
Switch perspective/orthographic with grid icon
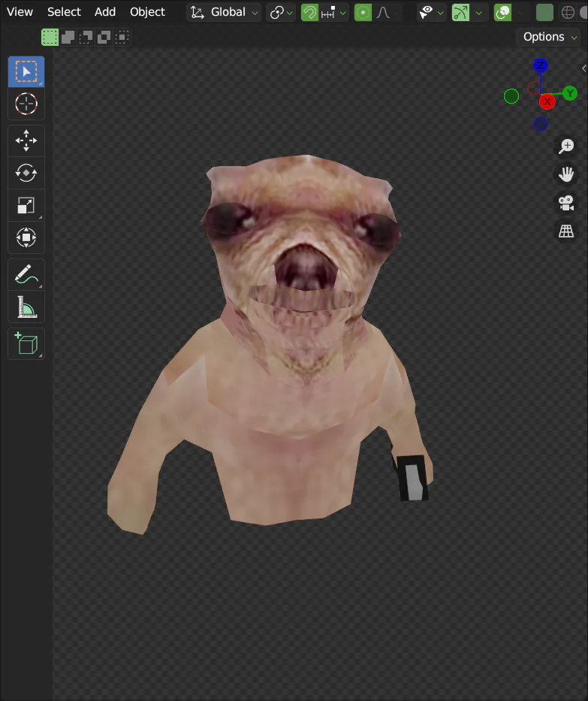coord(566,231)
